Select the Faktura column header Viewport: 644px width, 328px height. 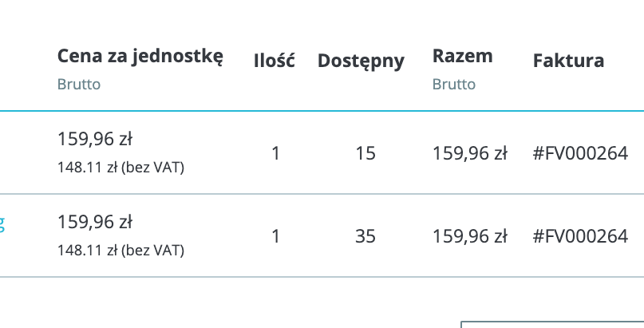tap(568, 61)
